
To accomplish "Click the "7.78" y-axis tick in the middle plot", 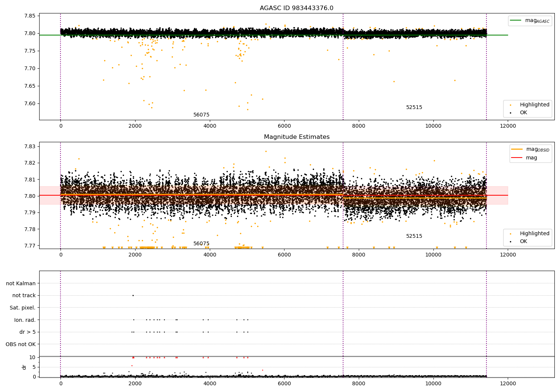I will 30,229.
